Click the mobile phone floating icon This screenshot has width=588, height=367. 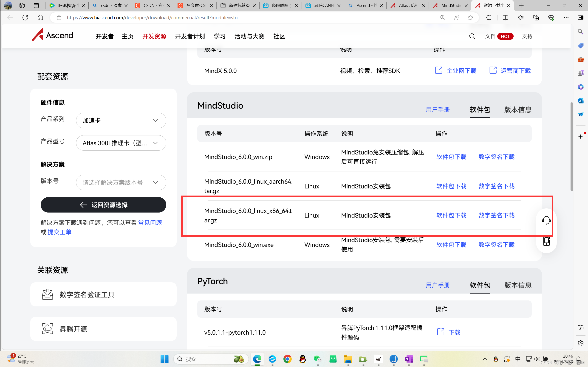(546, 241)
